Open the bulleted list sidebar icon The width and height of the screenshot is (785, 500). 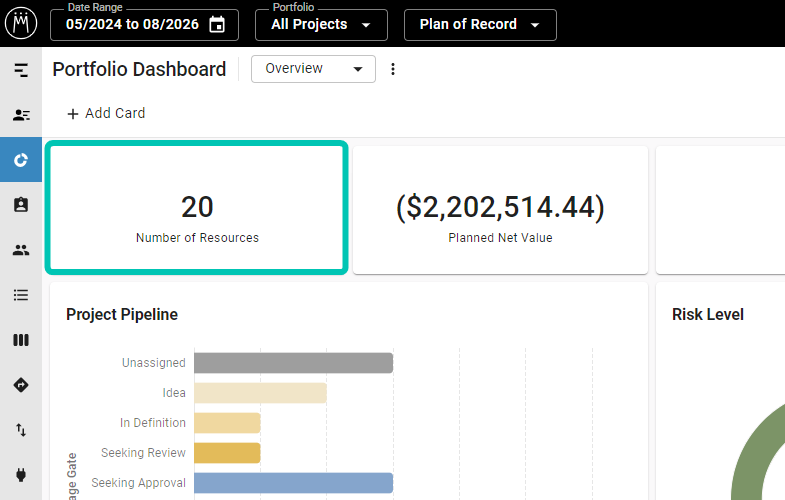click(x=21, y=295)
